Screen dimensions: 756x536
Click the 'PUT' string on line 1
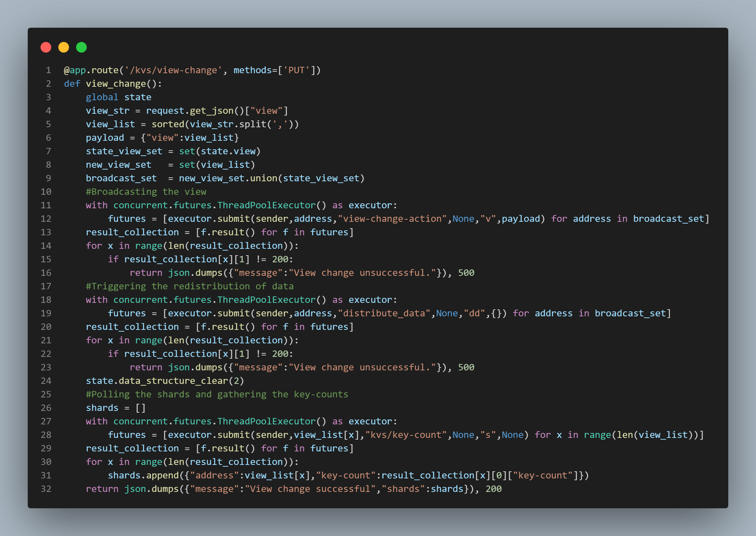(297, 70)
